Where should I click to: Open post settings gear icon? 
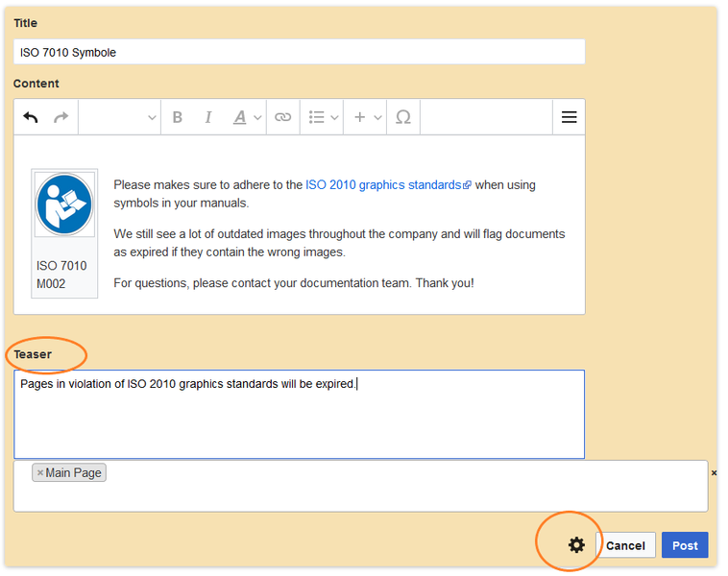coord(576,545)
